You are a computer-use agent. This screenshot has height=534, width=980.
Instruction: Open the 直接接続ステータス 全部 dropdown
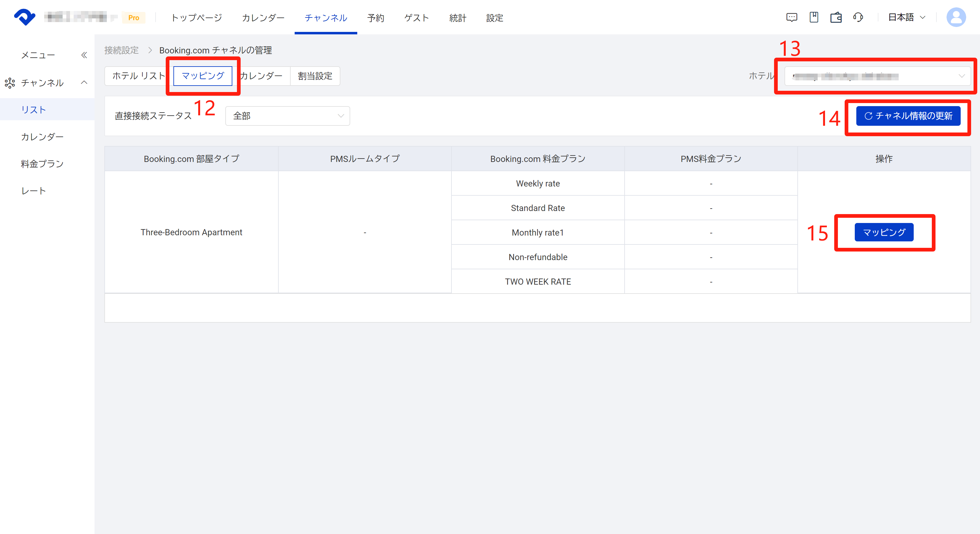(x=287, y=116)
